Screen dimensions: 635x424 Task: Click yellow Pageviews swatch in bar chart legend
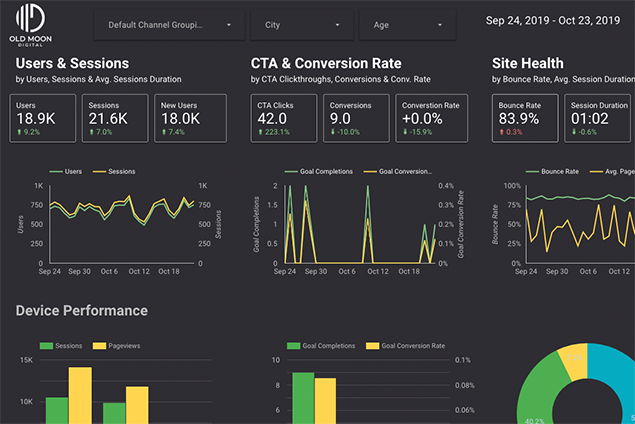99,346
